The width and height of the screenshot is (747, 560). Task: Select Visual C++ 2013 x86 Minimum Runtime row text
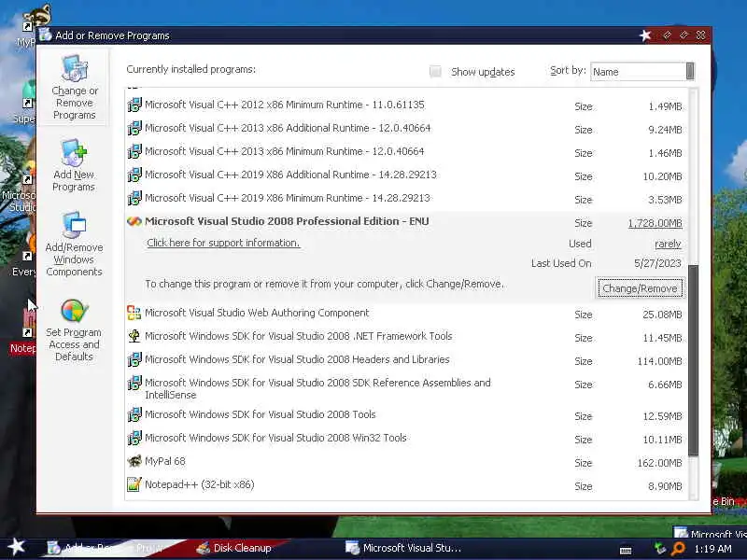(285, 151)
